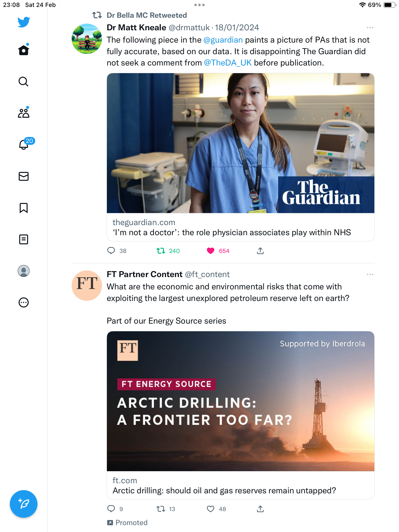
Task: Open Bookmarks icon in sidebar
Action: click(24, 208)
